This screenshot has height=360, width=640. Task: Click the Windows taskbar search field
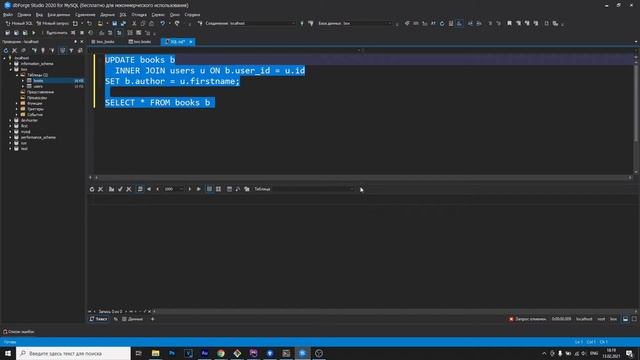[73, 353]
